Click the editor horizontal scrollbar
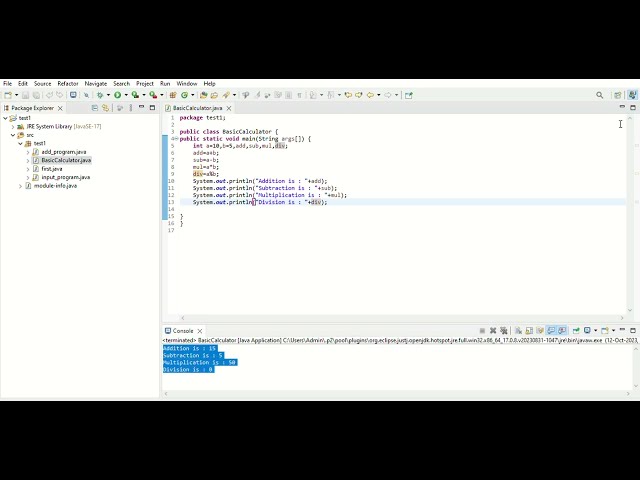 point(402,318)
